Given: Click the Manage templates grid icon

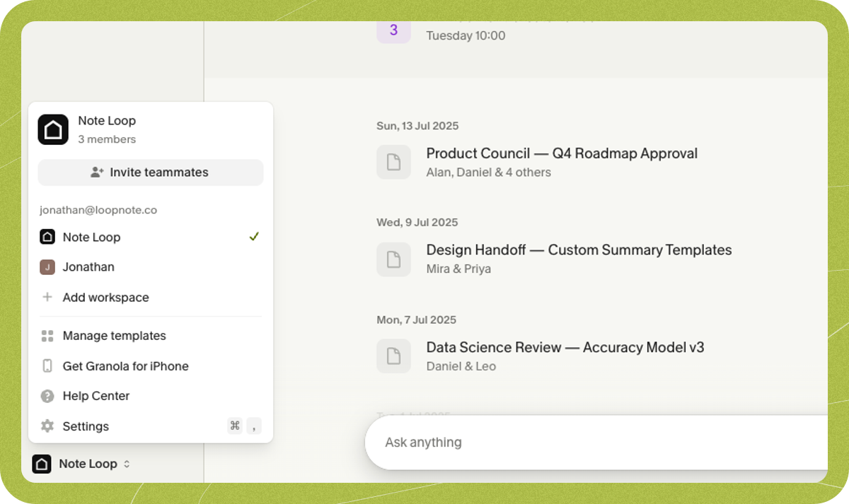Looking at the screenshot, I should click(x=47, y=335).
